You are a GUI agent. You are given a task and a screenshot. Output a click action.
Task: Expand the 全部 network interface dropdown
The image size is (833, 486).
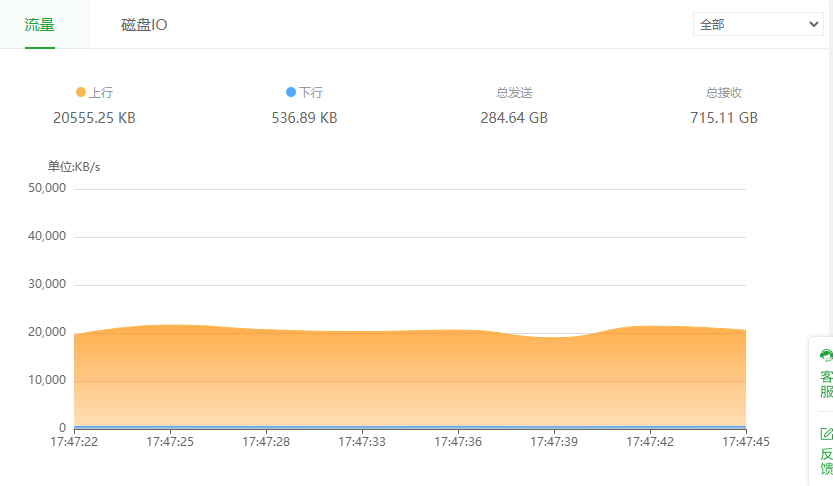tap(758, 24)
